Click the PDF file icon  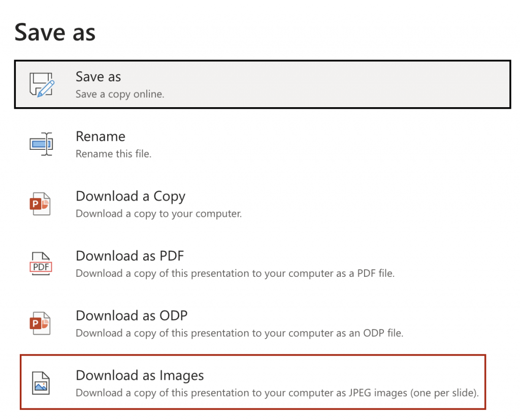point(41,264)
